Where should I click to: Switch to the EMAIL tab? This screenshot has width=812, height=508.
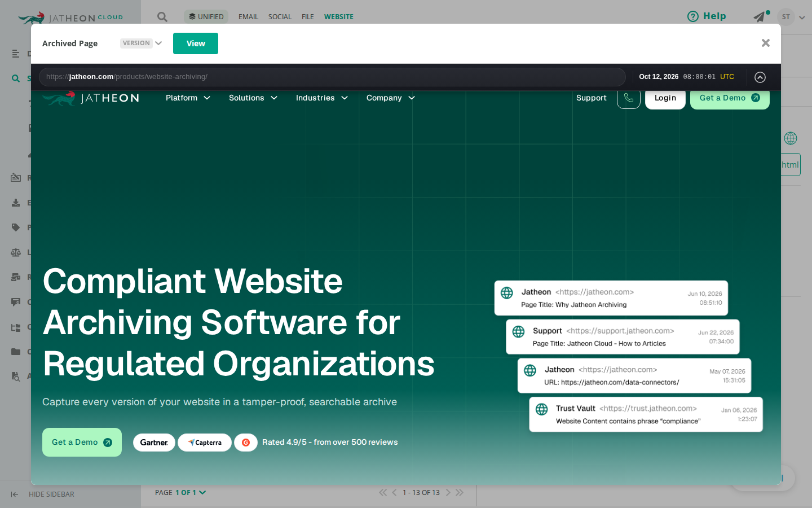coord(248,17)
